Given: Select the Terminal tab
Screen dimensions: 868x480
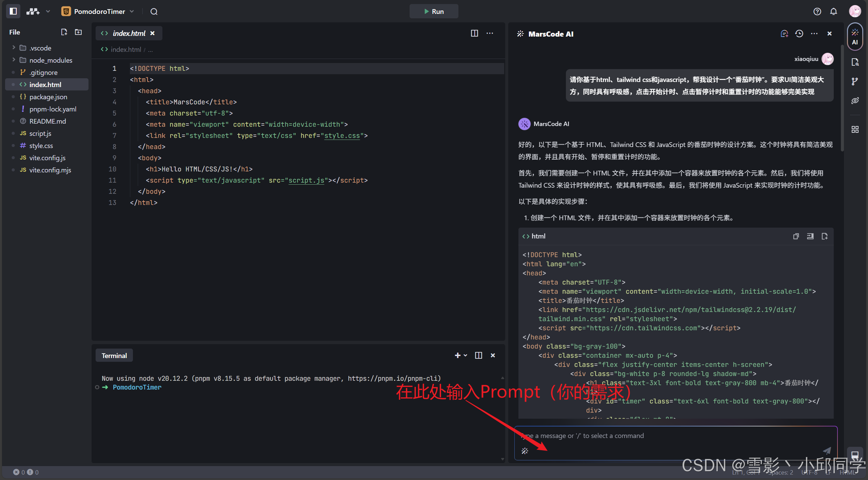Looking at the screenshot, I should coord(114,356).
